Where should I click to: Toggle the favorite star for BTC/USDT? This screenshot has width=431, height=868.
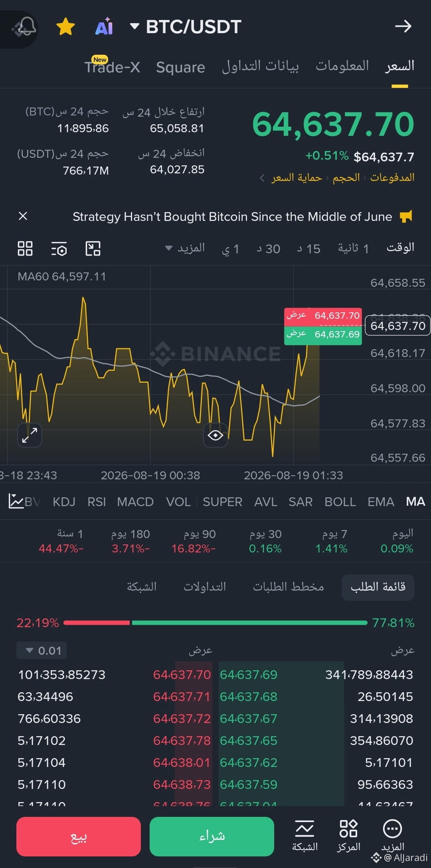65,27
